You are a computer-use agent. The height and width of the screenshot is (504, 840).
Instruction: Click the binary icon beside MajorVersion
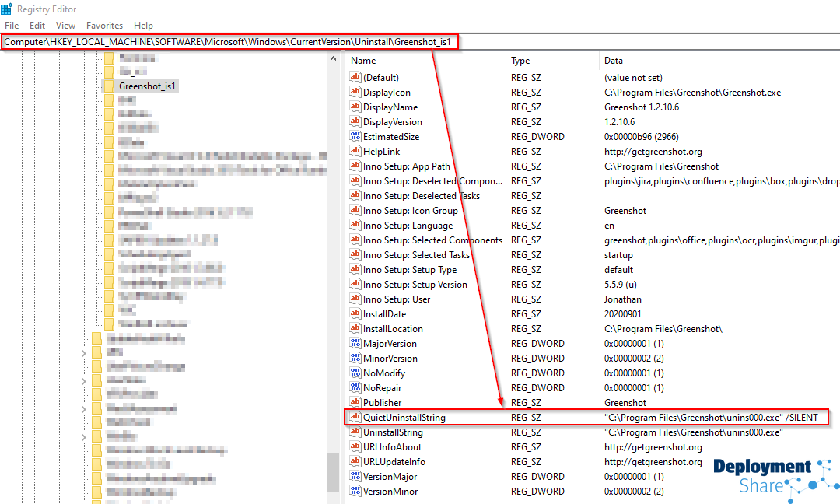(x=355, y=344)
